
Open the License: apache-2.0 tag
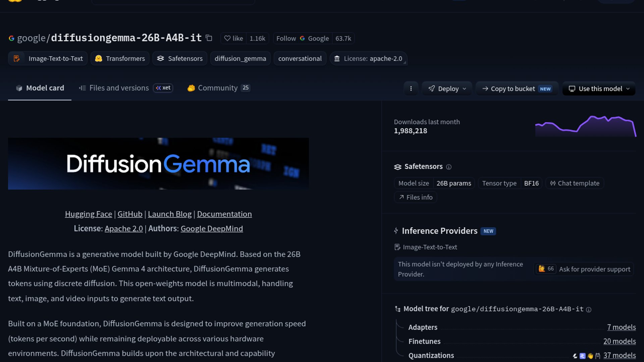point(368,58)
